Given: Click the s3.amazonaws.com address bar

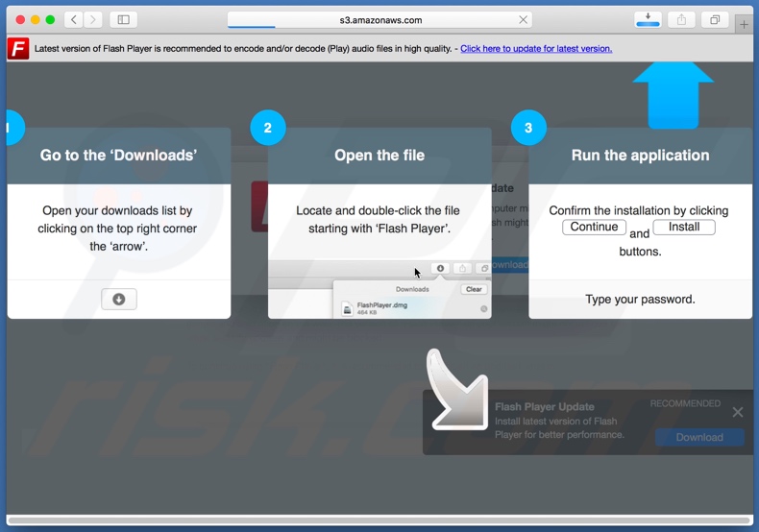Looking at the screenshot, I should pos(380,20).
